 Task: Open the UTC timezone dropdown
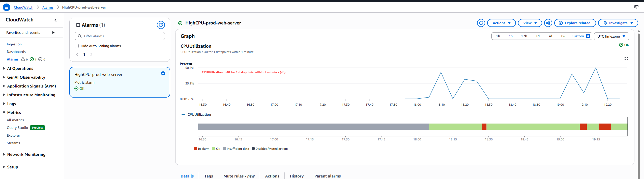tap(611, 36)
